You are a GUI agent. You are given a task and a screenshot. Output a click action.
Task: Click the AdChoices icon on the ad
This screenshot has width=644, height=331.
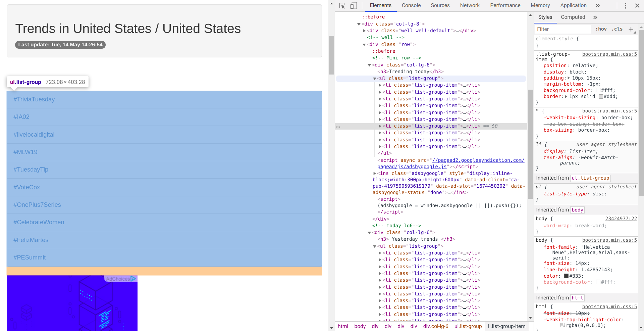click(133, 279)
